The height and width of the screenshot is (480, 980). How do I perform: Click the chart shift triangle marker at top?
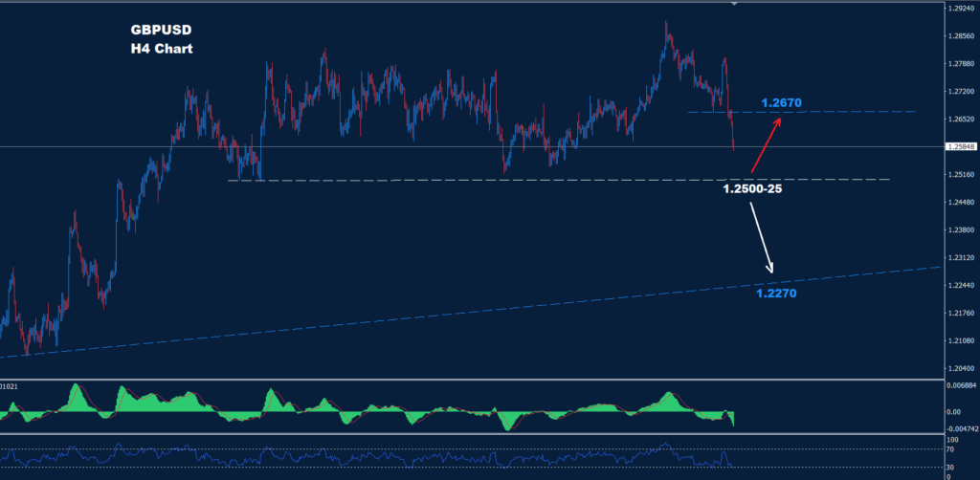point(734,4)
